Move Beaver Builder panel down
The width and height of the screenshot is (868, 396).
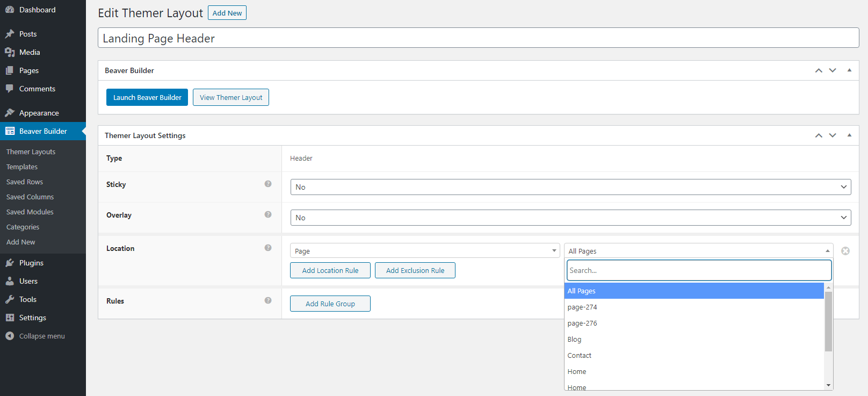pyautogui.click(x=833, y=70)
